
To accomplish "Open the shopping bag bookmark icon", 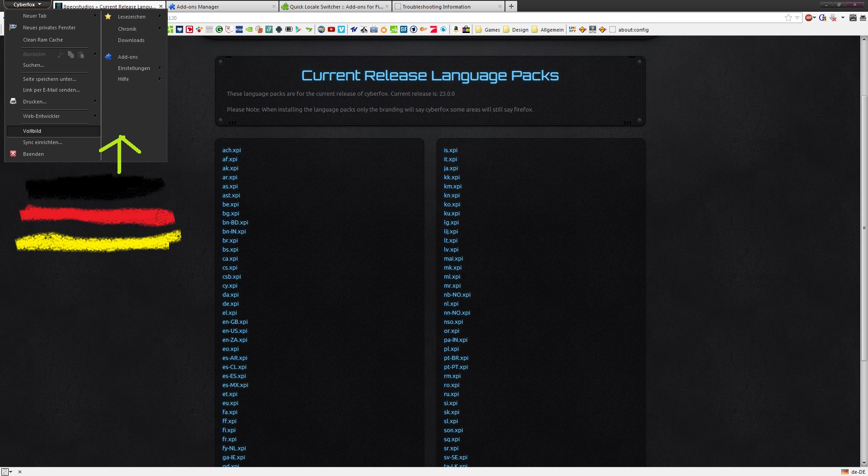I will tap(466, 29).
